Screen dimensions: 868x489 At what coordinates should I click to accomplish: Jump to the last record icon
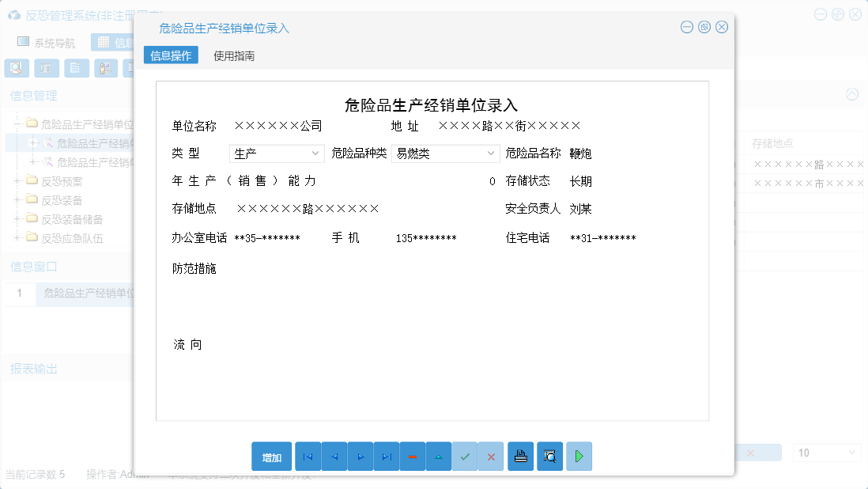pyautogui.click(x=386, y=456)
